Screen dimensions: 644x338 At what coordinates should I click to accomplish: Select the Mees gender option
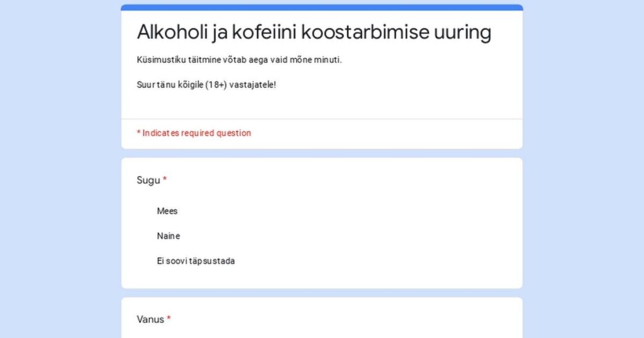[167, 211]
